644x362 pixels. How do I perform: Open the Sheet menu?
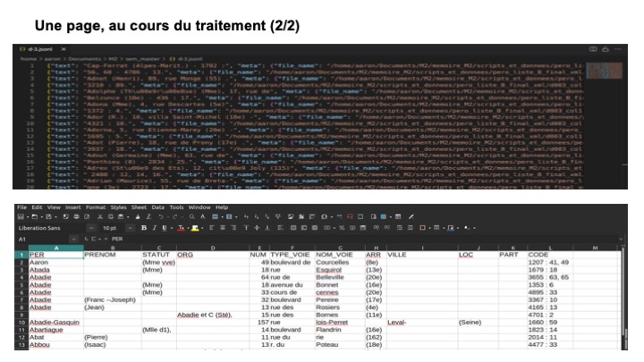point(140,206)
